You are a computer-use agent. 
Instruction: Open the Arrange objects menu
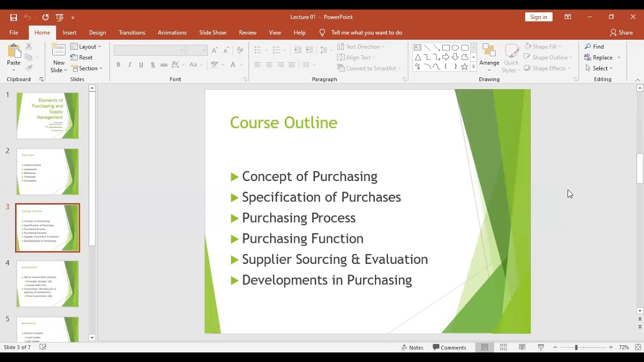[x=489, y=58]
